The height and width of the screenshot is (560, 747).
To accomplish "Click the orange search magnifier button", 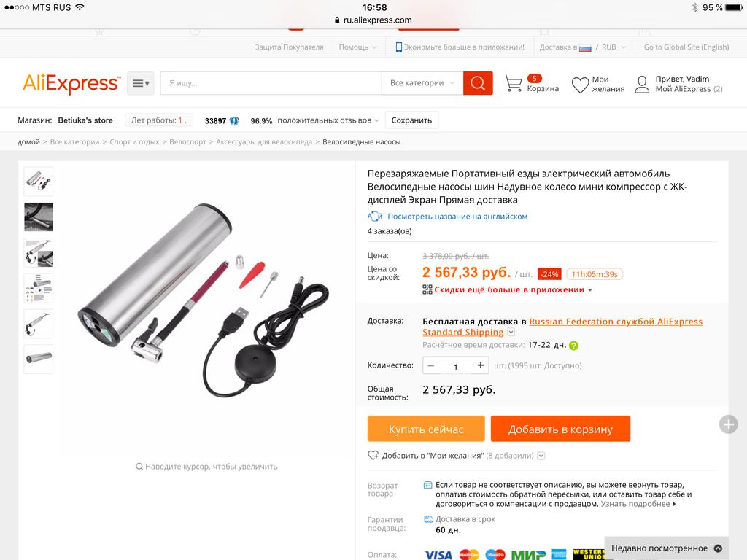I will click(478, 83).
